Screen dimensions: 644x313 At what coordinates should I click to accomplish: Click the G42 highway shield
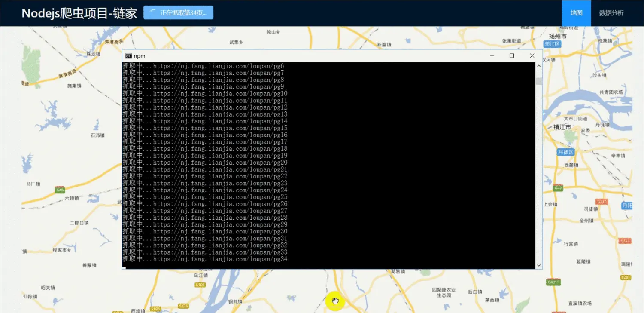point(558,188)
